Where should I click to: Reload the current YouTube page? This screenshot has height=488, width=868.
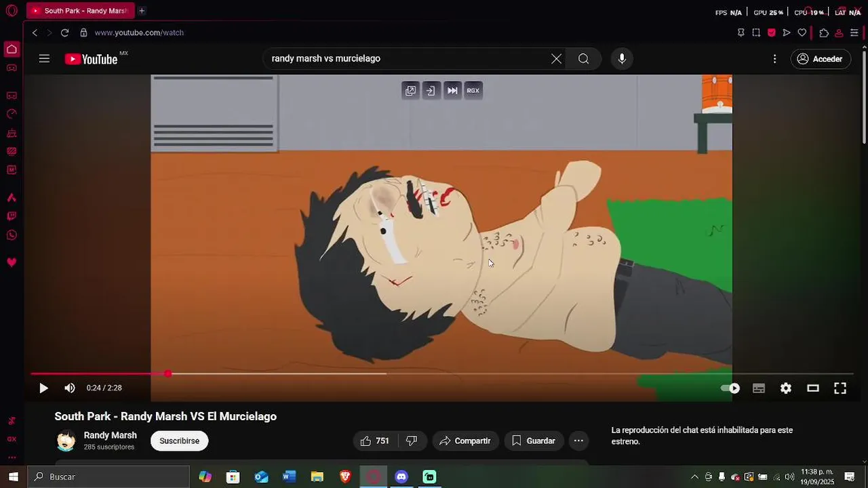coord(64,33)
